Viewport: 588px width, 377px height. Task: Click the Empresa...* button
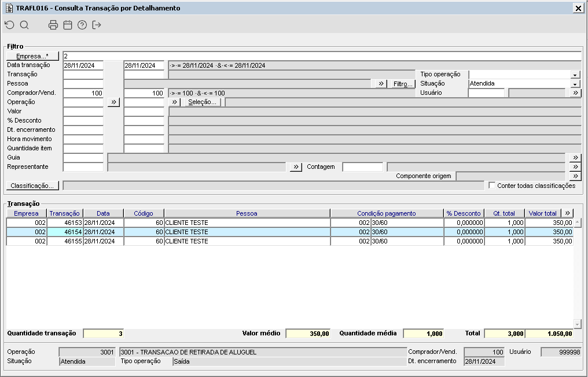[x=33, y=56]
